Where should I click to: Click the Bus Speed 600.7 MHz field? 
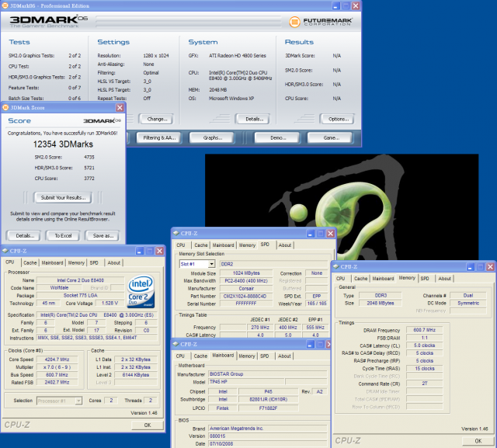(x=57, y=375)
